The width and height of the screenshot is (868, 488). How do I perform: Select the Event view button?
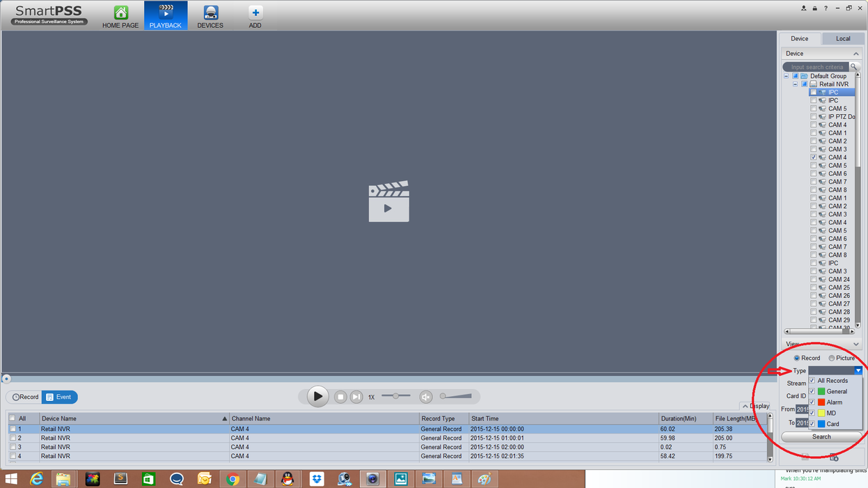[x=59, y=396]
